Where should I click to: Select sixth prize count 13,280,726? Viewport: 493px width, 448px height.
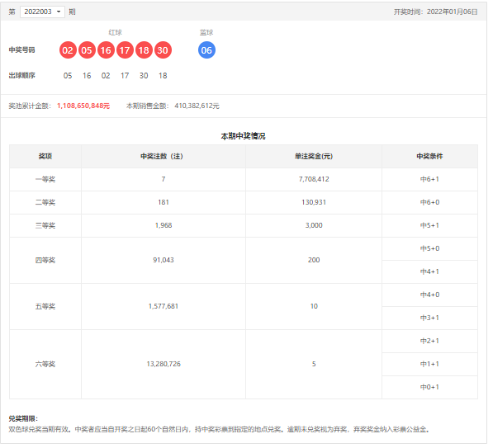point(164,364)
